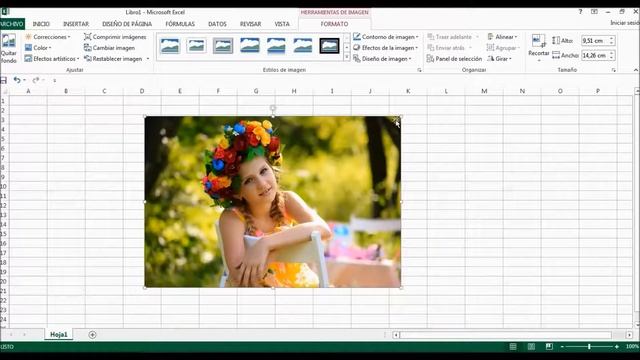Open Contorno de imagen dropdown
Screen dimensions: 640x360
(386, 37)
